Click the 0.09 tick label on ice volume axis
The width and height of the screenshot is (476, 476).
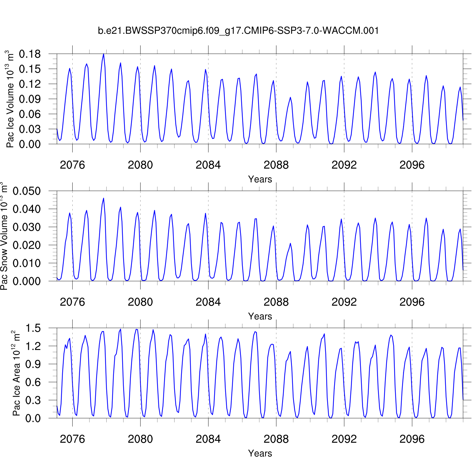point(30,99)
